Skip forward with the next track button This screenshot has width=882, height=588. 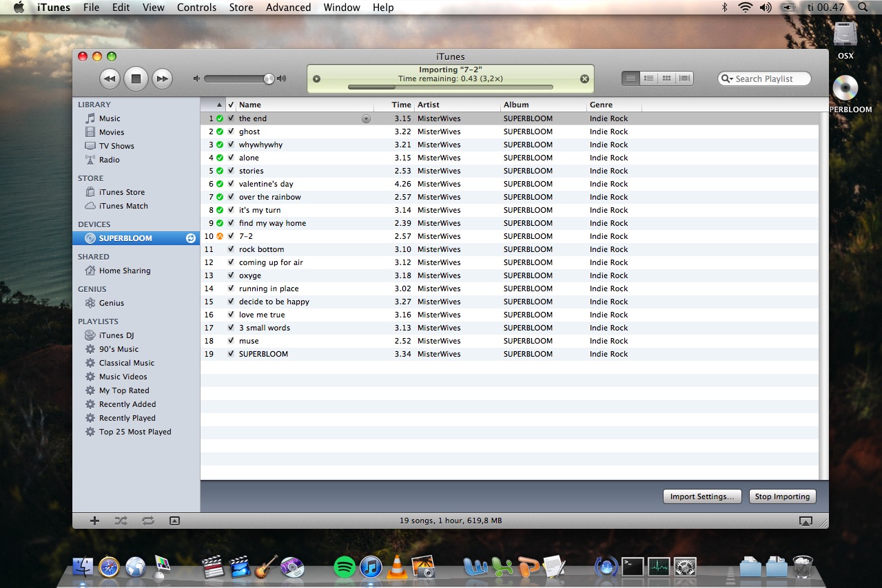point(162,79)
